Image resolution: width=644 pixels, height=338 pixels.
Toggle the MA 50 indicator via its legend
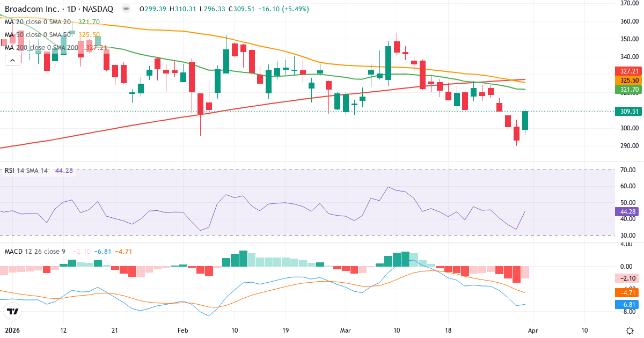[x=32, y=35]
